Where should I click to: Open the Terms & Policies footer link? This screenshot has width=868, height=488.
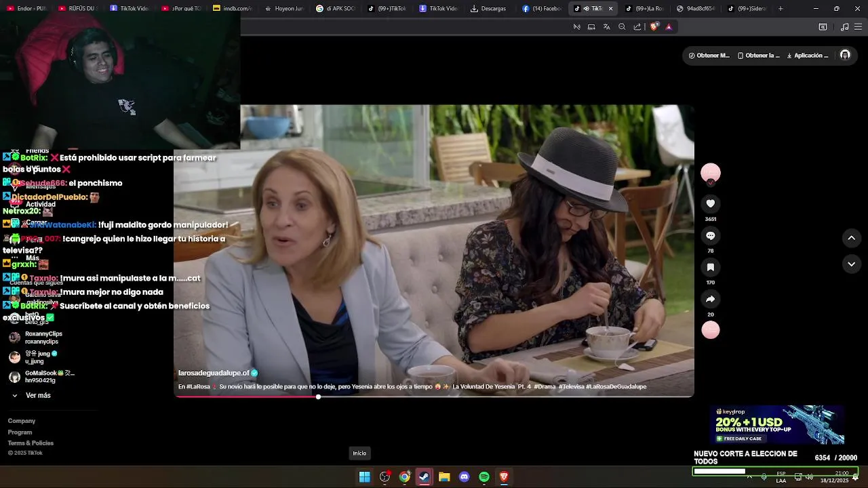[x=31, y=443]
